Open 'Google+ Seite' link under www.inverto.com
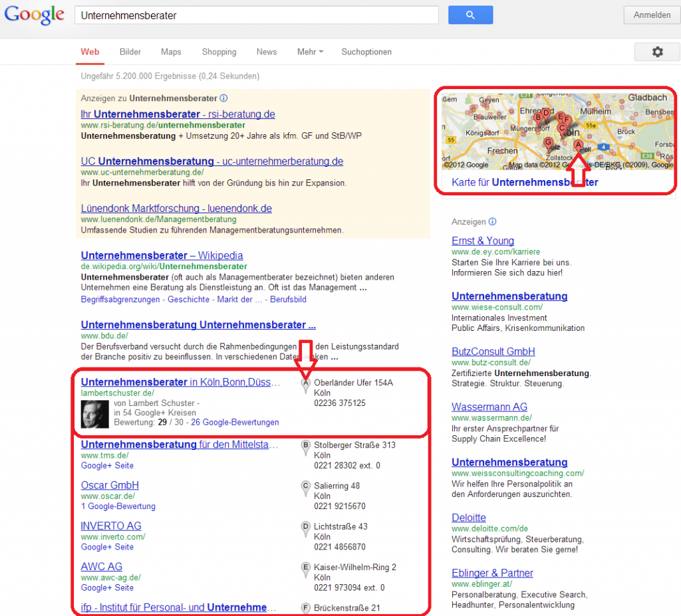The height and width of the screenshot is (616, 681). coord(107,547)
